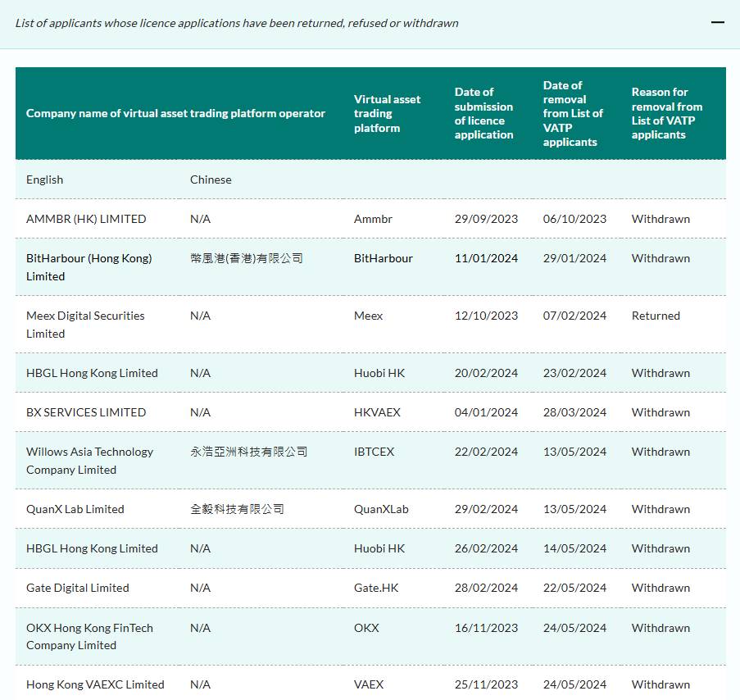The height and width of the screenshot is (700, 740).
Task: Click the removal date 29/01/2024
Action: coord(574,258)
